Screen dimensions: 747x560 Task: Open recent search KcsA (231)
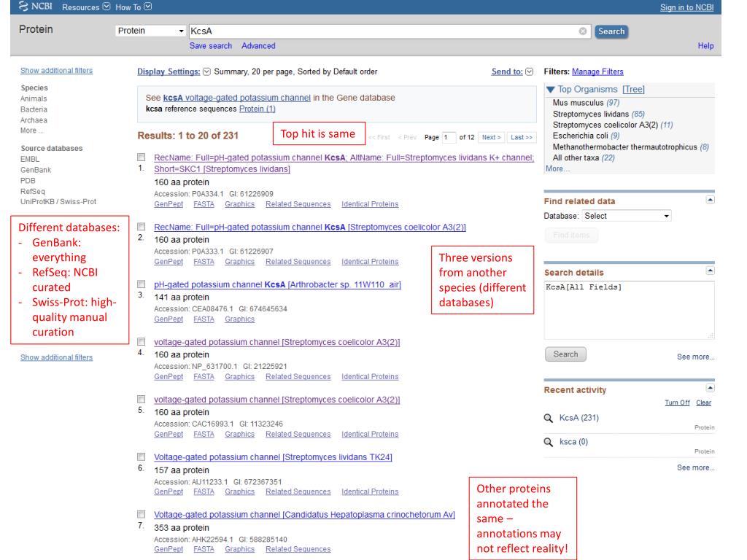click(x=578, y=418)
